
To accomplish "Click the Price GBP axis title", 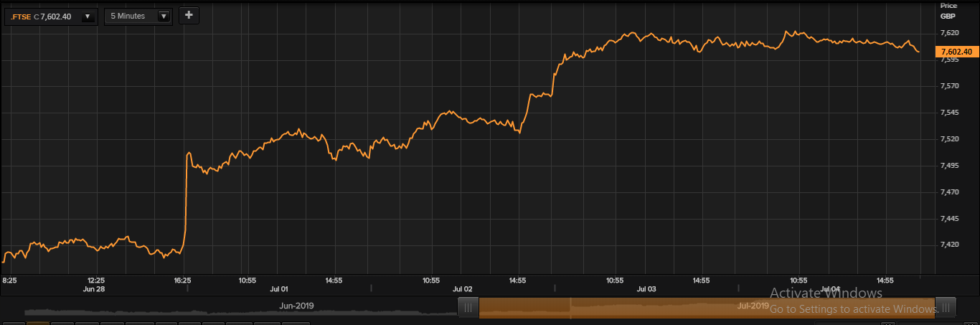I will pyautogui.click(x=948, y=10).
